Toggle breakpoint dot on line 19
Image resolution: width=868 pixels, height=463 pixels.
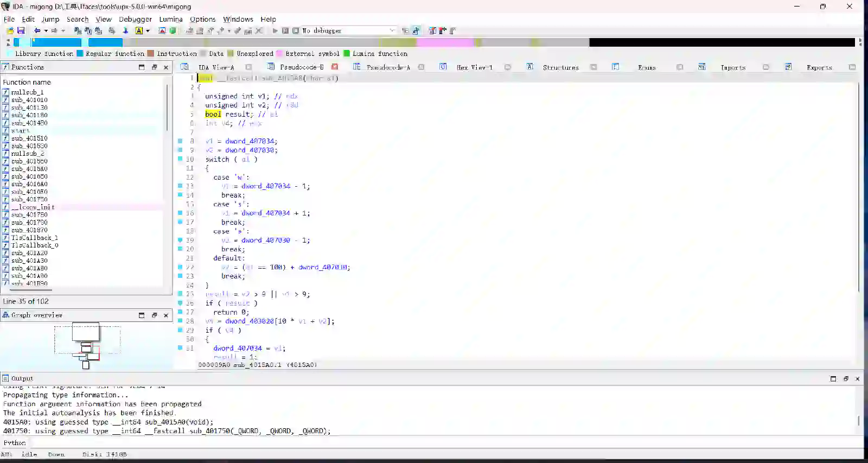180,240
